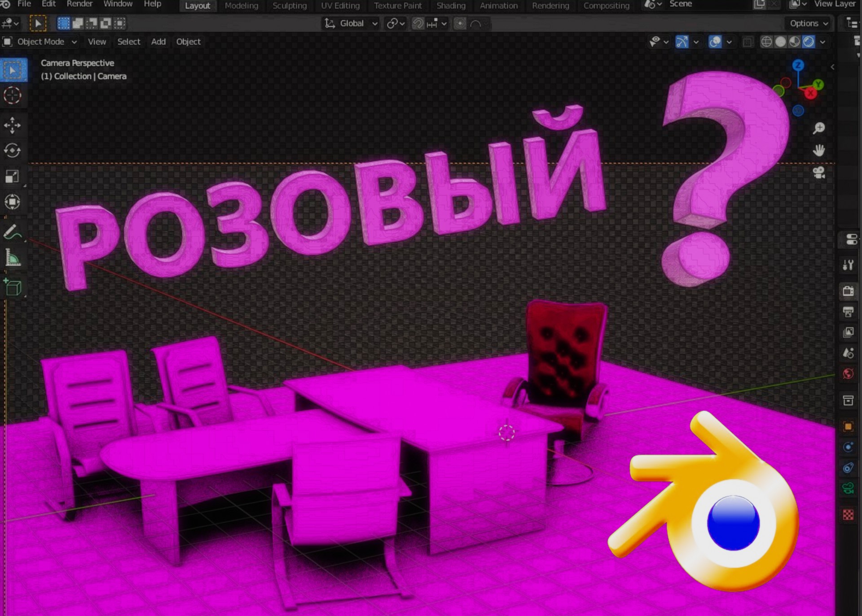
Task: Select the Add Cube tool
Action: point(13,287)
